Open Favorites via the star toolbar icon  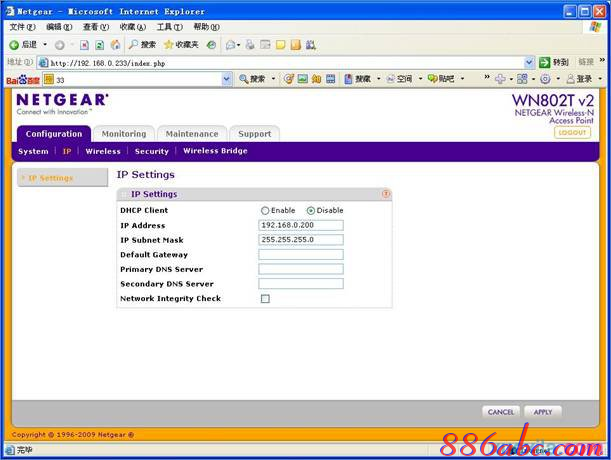[180, 45]
